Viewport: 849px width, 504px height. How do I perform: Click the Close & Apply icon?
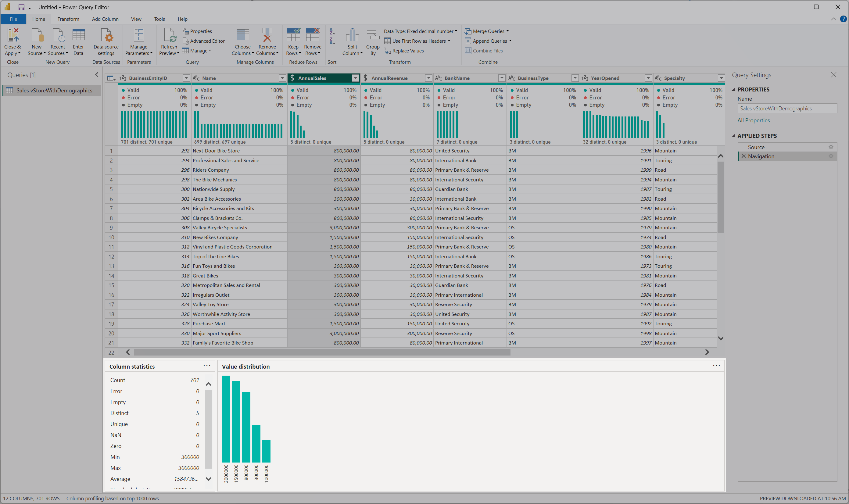pyautogui.click(x=13, y=35)
